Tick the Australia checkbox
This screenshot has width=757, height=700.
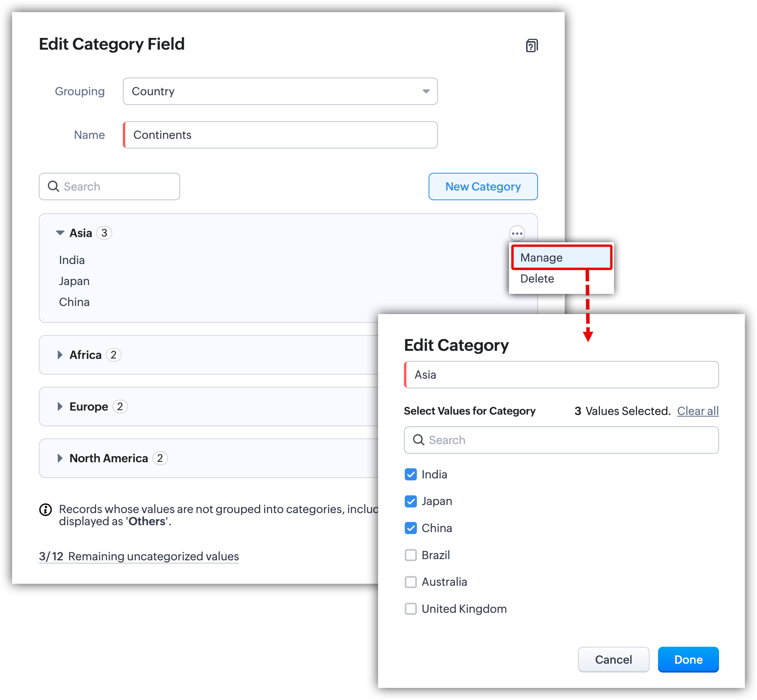[411, 582]
